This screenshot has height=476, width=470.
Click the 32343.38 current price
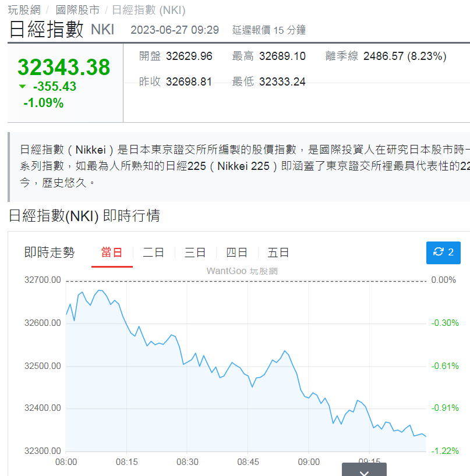coord(63,68)
